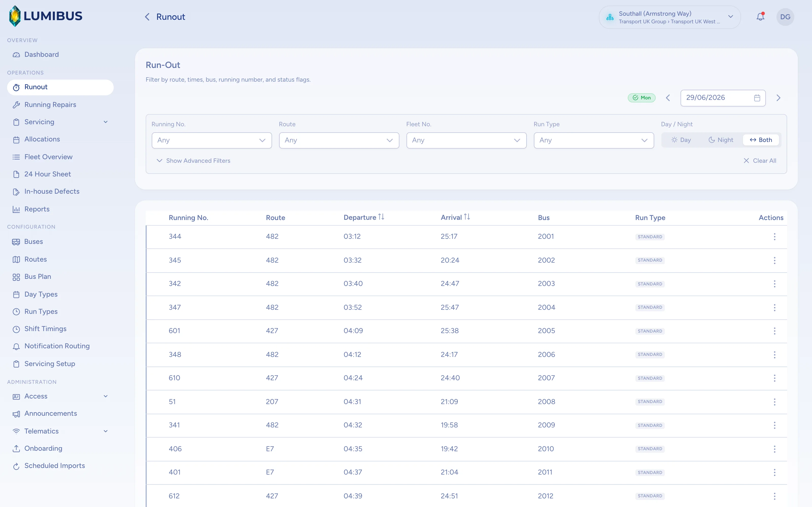Open the notifications bell icon
This screenshot has height=507, width=812.
pos(760,17)
